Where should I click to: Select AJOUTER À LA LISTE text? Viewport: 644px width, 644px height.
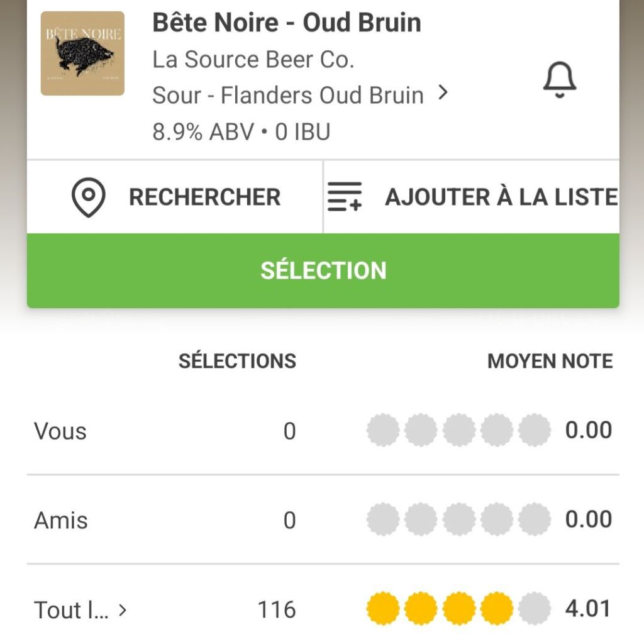point(501,197)
